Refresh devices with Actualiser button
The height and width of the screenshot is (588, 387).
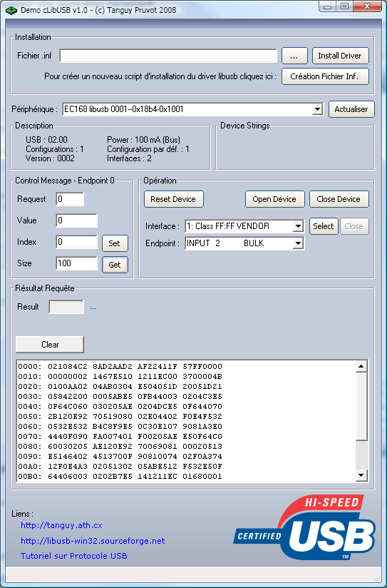pyautogui.click(x=351, y=109)
